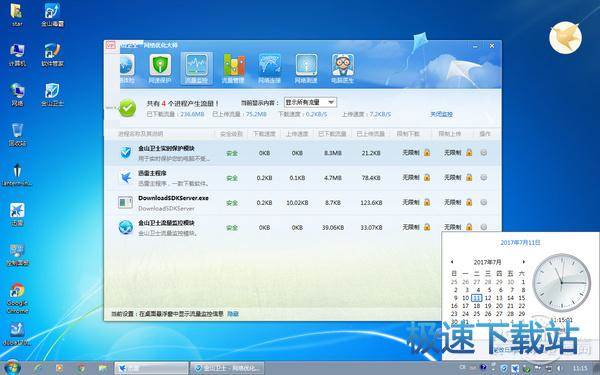Click download-limit lock for 金山卫士实时保护模块

pyautogui.click(x=427, y=153)
